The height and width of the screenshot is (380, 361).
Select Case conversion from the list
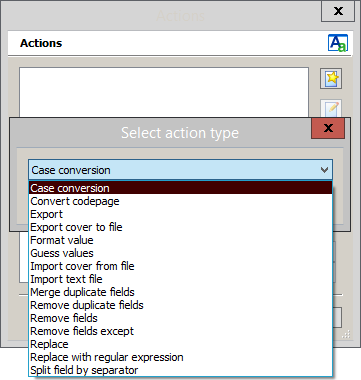pyautogui.click(x=180, y=188)
